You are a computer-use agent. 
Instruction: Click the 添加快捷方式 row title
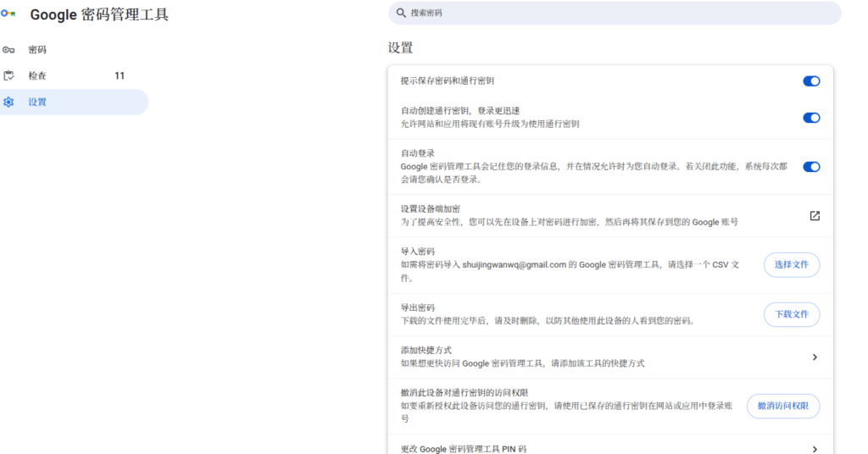(426, 350)
